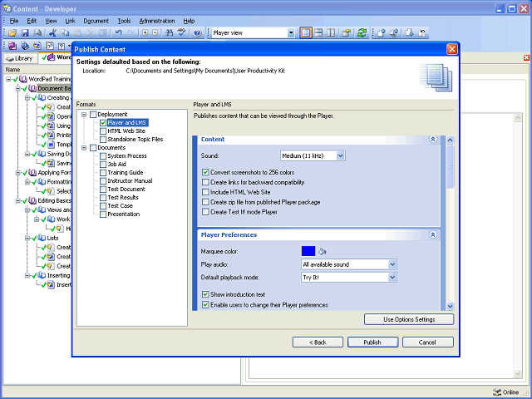
Task: Click the Online status bar icon
Action: pyautogui.click(x=497, y=392)
